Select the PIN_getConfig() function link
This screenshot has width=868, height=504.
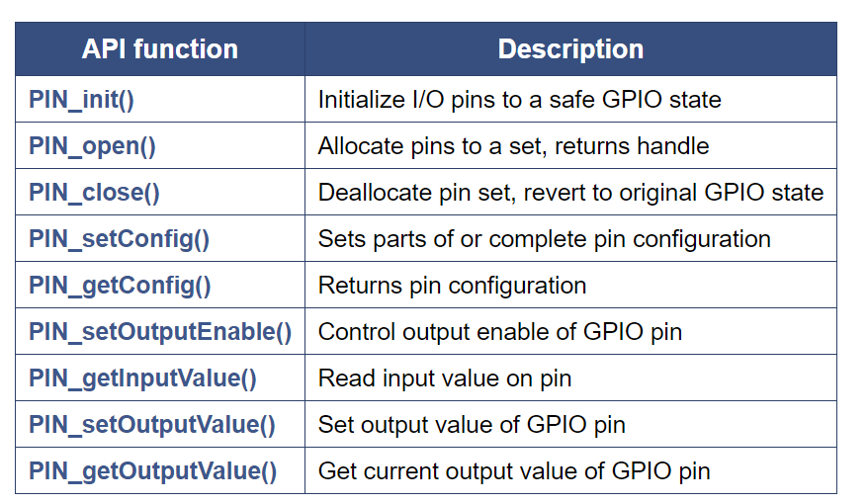120,286
